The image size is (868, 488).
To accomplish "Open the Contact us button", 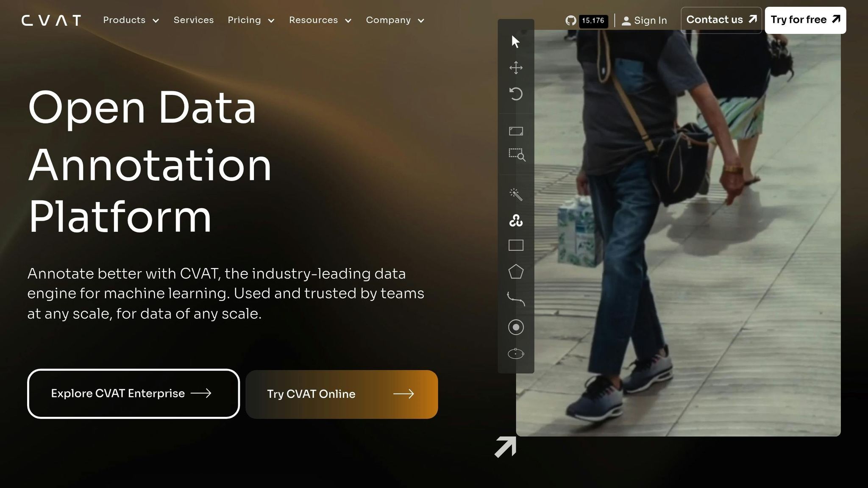I will tap(721, 20).
